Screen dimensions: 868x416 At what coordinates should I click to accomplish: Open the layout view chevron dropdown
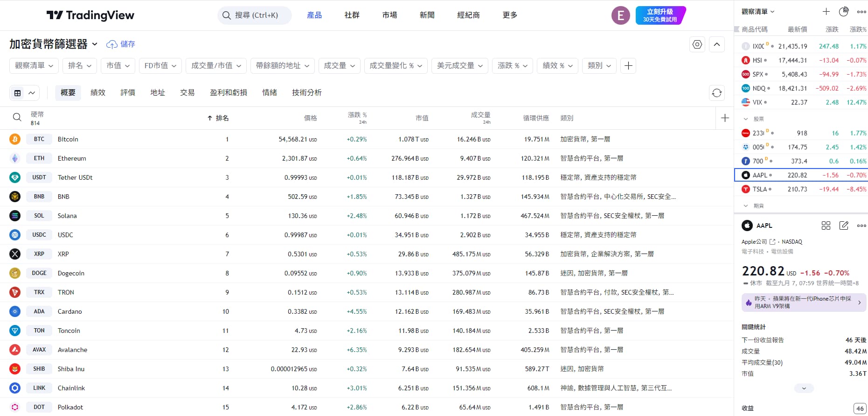click(32, 93)
